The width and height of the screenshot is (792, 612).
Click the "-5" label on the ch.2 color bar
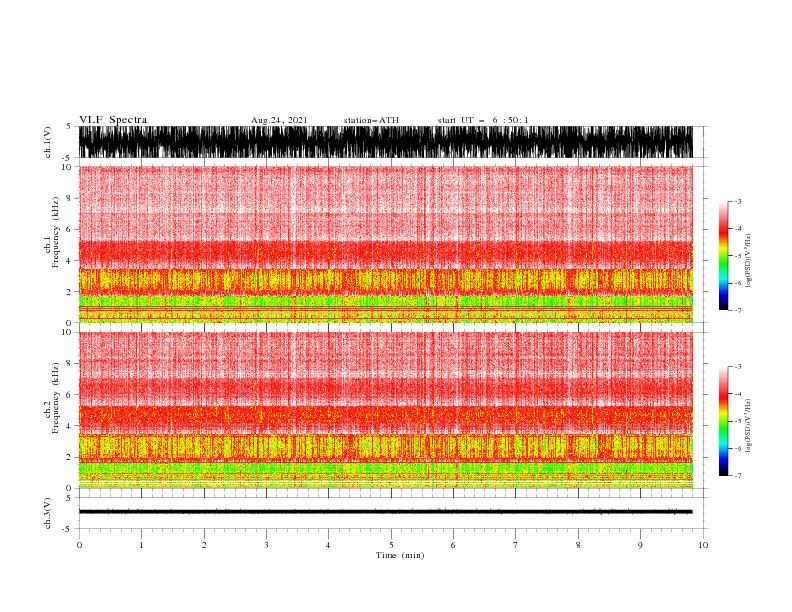pos(738,421)
